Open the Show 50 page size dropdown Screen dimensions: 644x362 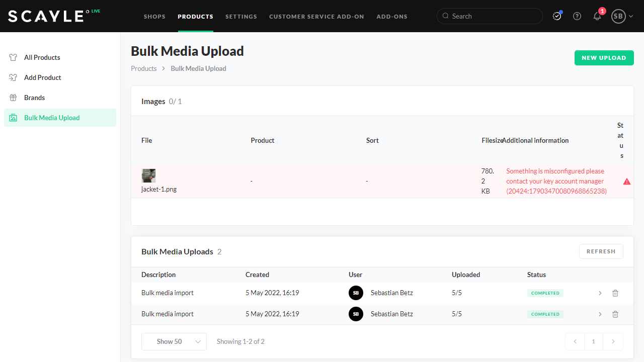pos(174,341)
